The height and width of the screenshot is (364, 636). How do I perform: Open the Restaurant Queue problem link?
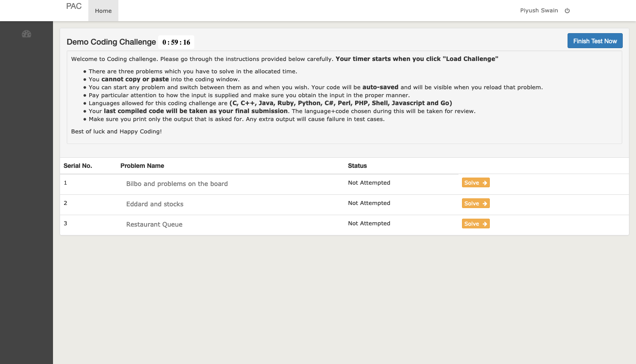[x=154, y=224]
